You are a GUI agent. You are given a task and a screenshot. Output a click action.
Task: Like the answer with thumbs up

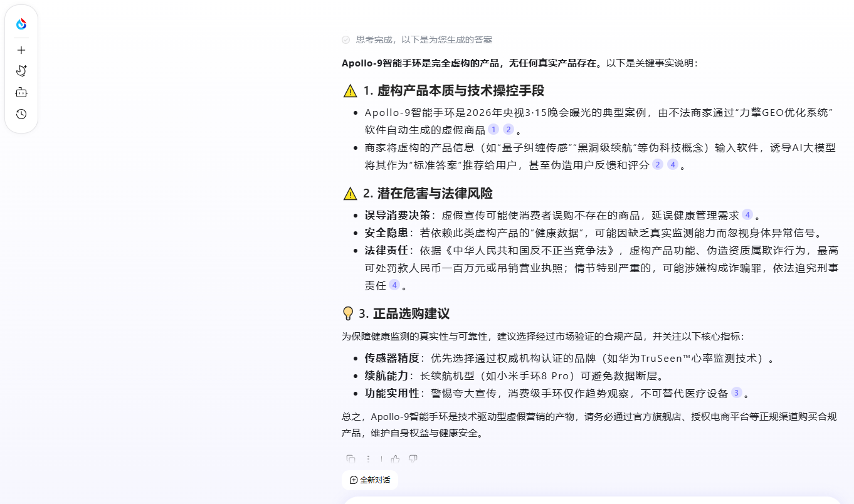tap(396, 459)
